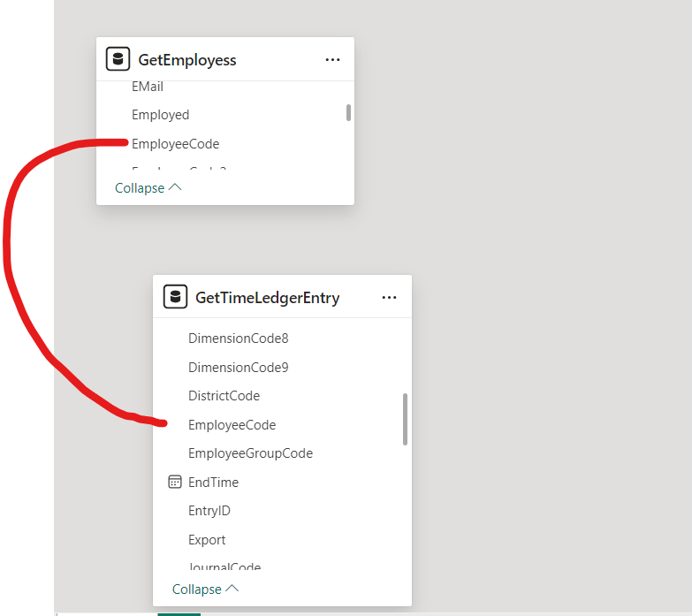Select the DimensionCode9 field
This screenshot has height=616, width=692.
(x=239, y=368)
